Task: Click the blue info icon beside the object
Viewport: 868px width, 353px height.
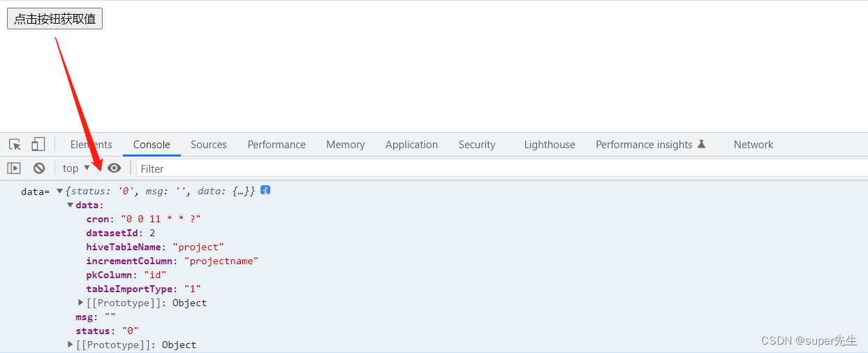Action: tap(265, 190)
